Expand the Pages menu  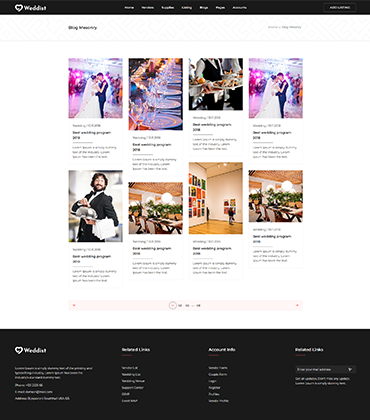(x=220, y=8)
